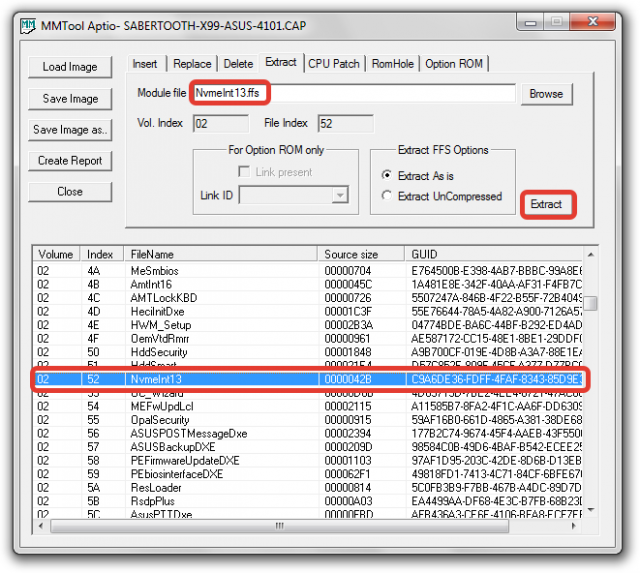This screenshot has width=640, height=573.
Task: Switch to the CPU Patch tab
Action: click(333, 64)
